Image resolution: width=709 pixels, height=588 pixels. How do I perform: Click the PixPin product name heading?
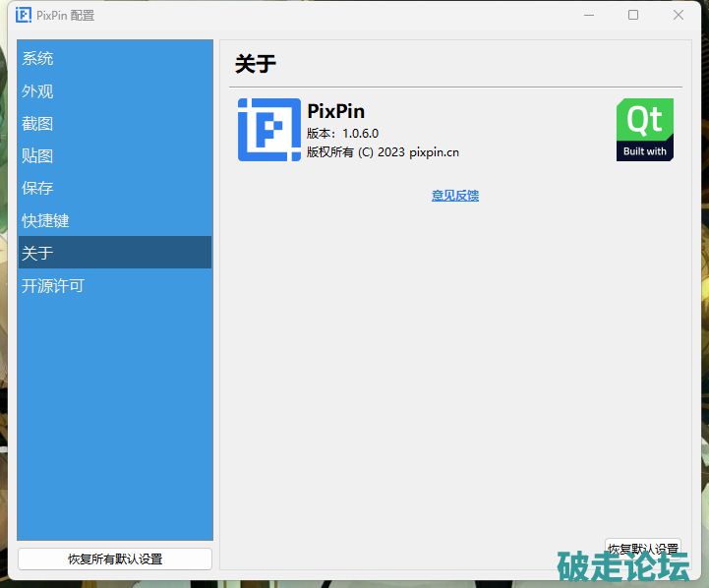[x=335, y=111]
